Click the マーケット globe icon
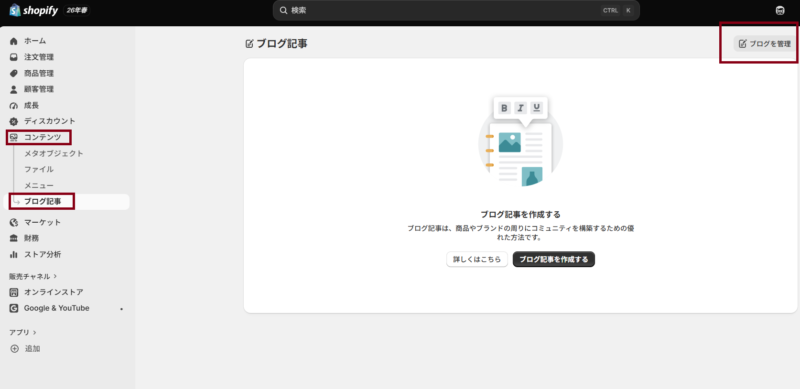The image size is (800, 389). pyautogui.click(x=14, y=223)
